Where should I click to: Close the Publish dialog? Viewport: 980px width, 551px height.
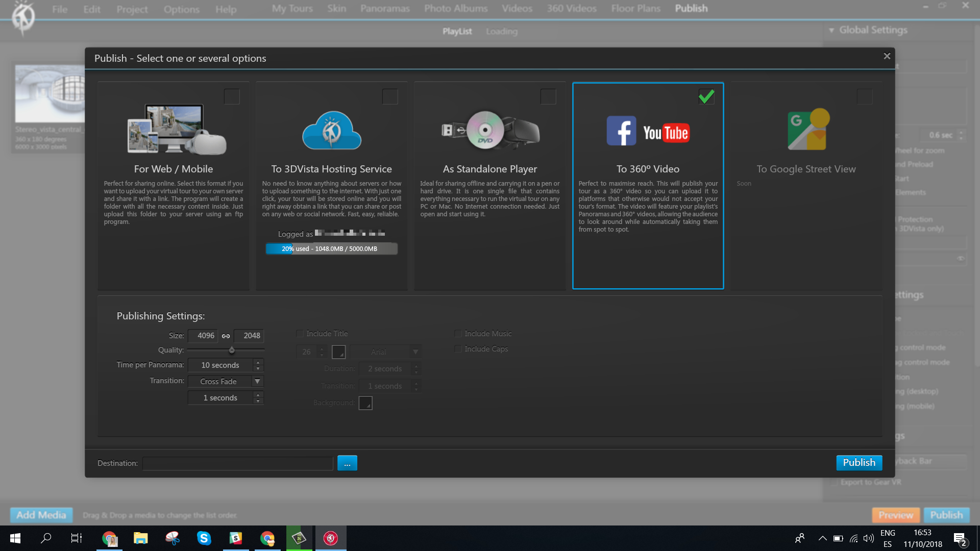click(887, 56)
